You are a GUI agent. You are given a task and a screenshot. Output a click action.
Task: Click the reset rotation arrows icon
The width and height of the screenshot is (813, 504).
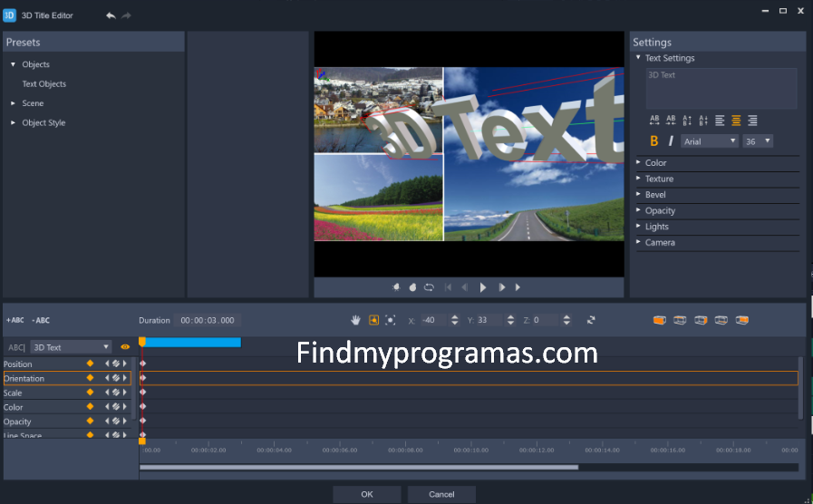click(591, 320)
